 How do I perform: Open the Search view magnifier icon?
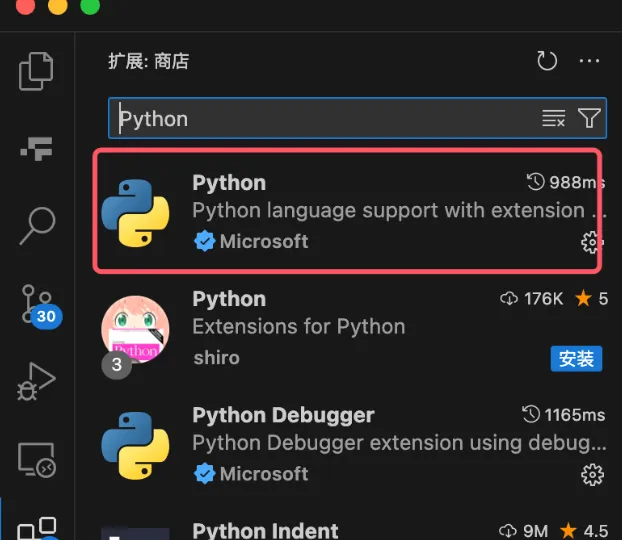[37, 226]
